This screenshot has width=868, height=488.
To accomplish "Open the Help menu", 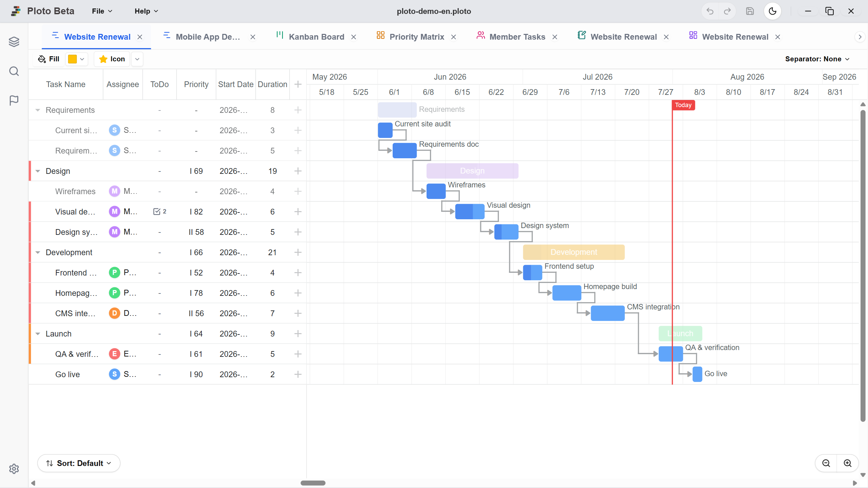I will coord(146,11).
